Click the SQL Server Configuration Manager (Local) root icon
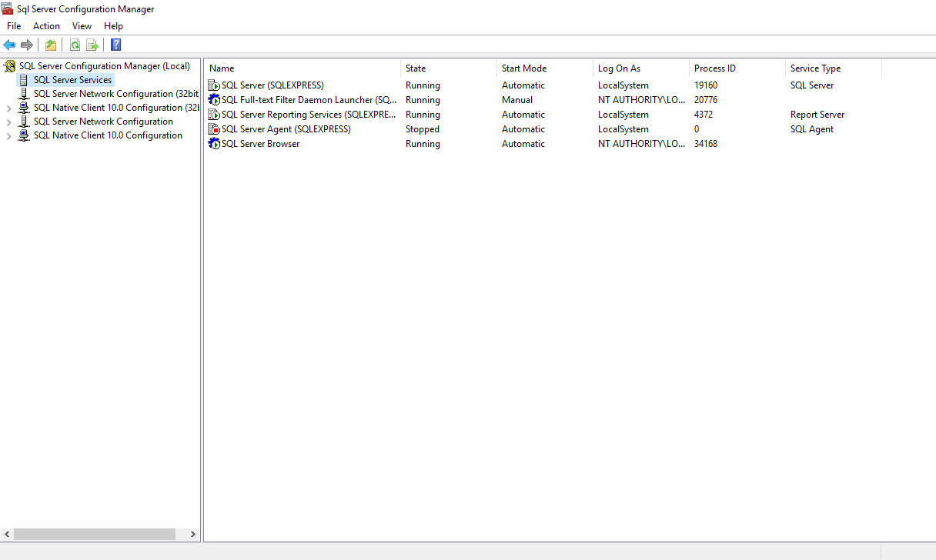Viewport: 936px width, 560px height. pos(10,66)
